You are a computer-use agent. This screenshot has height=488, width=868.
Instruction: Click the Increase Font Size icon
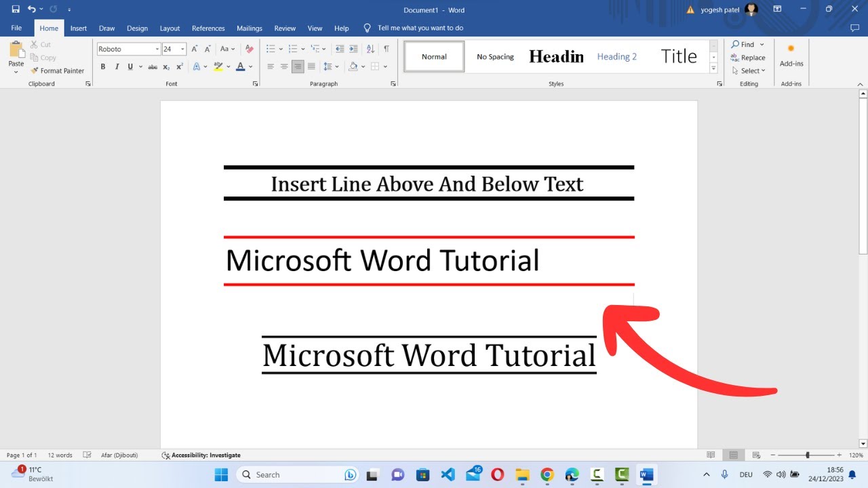click(x=195, y=49)
